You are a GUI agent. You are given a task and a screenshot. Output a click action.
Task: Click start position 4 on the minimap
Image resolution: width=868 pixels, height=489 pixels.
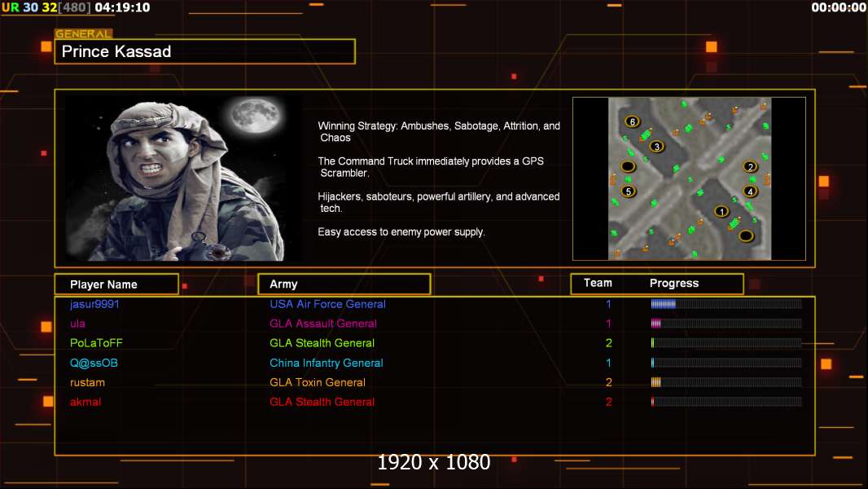pos(750,192)
